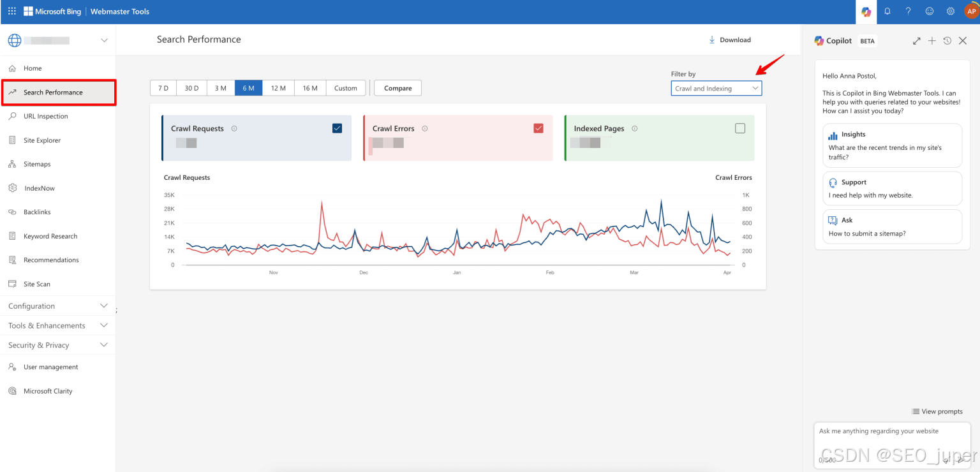Click the Insights prompt about recent trends

[892, 145]
